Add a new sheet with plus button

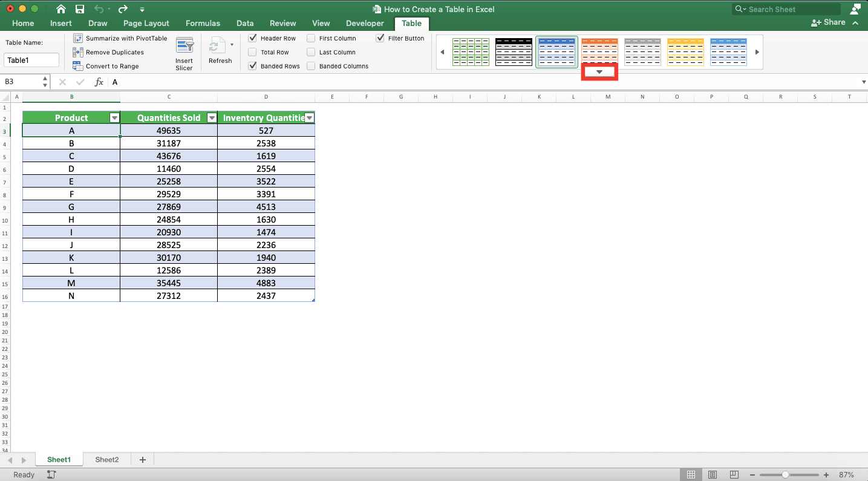point(143,460)
